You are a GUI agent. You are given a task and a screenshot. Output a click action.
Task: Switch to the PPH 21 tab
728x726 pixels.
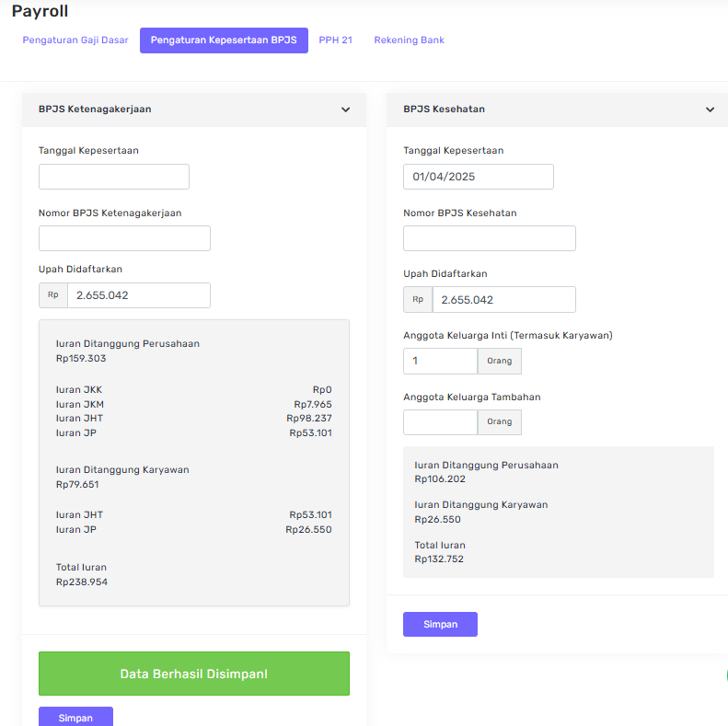(335, 40)
